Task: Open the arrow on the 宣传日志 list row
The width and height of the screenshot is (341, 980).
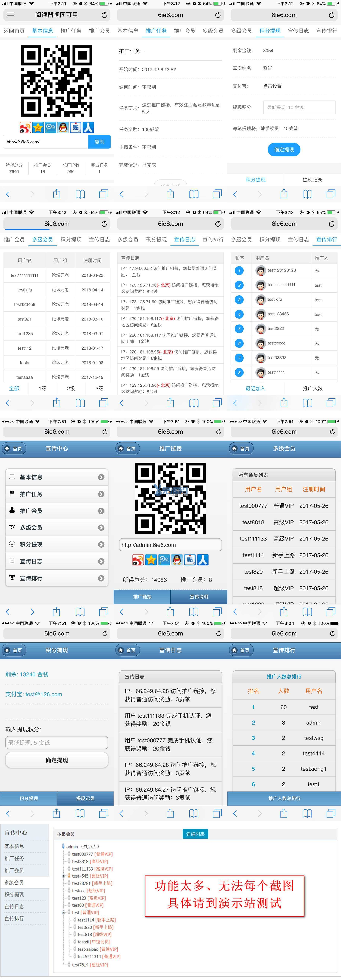Action: [x=101, y=561]
